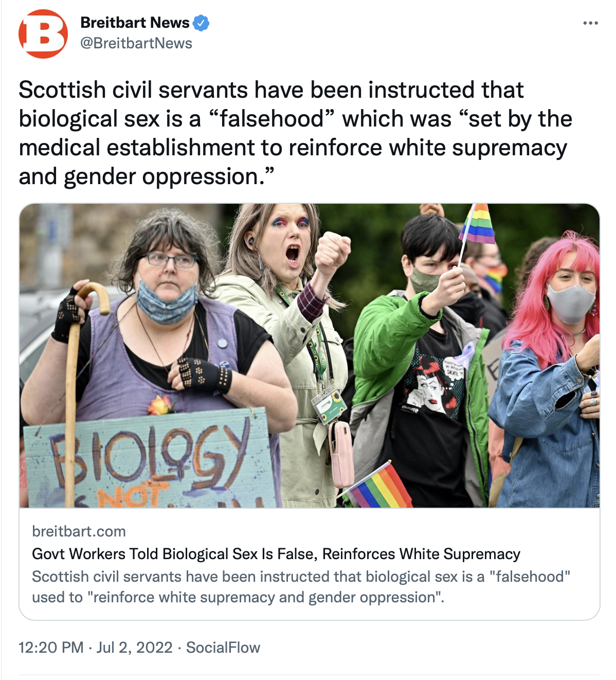
Task: Open the Breitbart News display name link
Action: tap(135, 23)
